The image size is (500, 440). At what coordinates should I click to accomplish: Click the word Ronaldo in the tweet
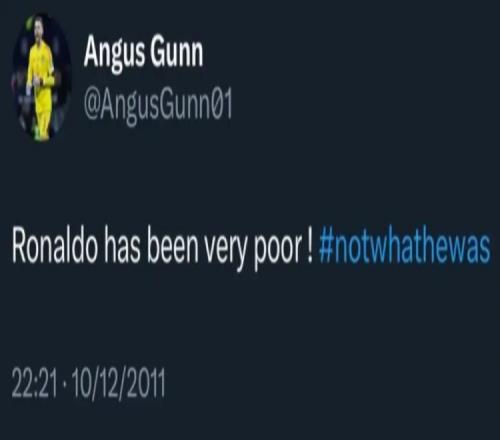pos(55,247)
